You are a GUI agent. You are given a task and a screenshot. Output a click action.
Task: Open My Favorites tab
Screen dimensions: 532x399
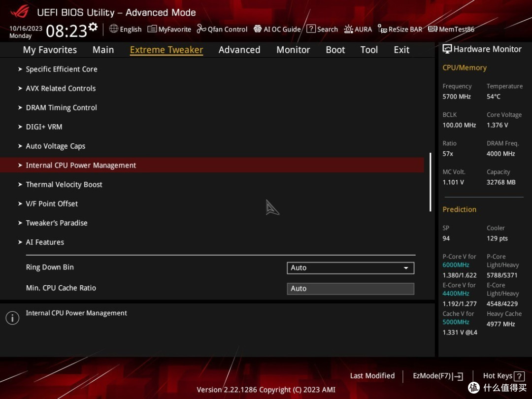pyautogui.click(x=50, y=50)
